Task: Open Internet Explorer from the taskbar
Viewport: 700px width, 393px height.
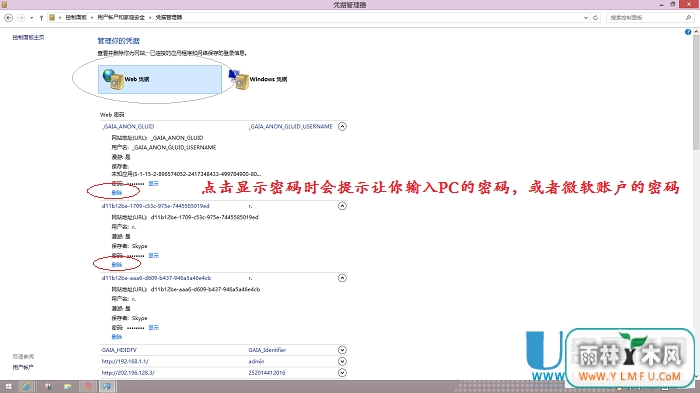Action: [26, 386]
